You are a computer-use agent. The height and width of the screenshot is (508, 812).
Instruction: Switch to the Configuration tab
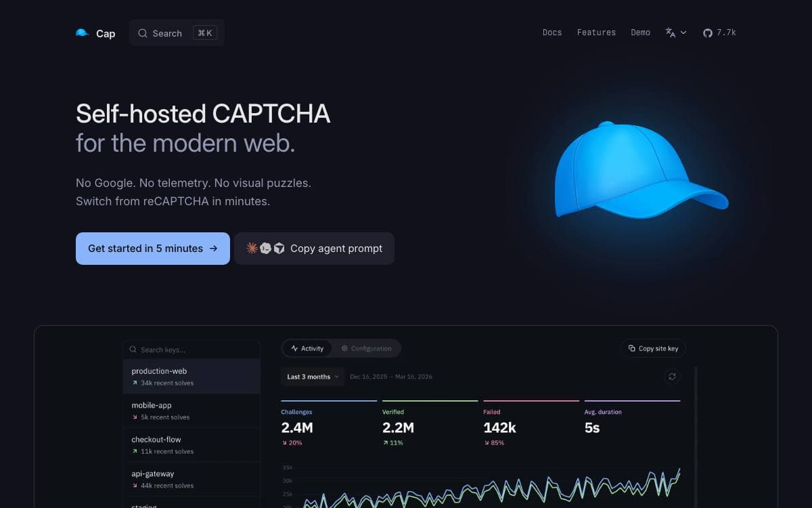[x=366, y=348]
